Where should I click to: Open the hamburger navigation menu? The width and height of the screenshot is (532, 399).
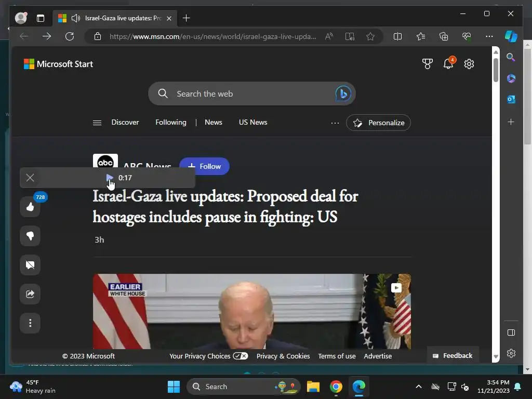tap(97, 123)
